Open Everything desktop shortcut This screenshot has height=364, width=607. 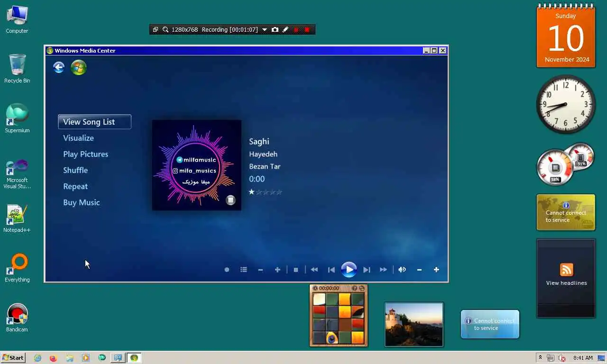[x=17, y=268]
